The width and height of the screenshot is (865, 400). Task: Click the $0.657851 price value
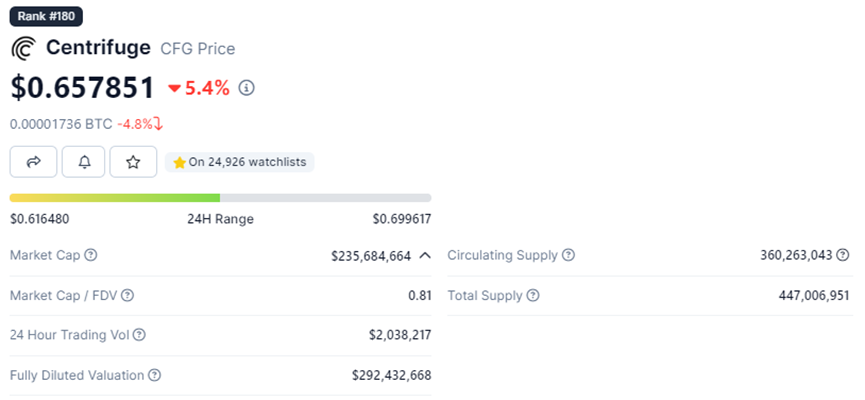[x=82, y=88]
